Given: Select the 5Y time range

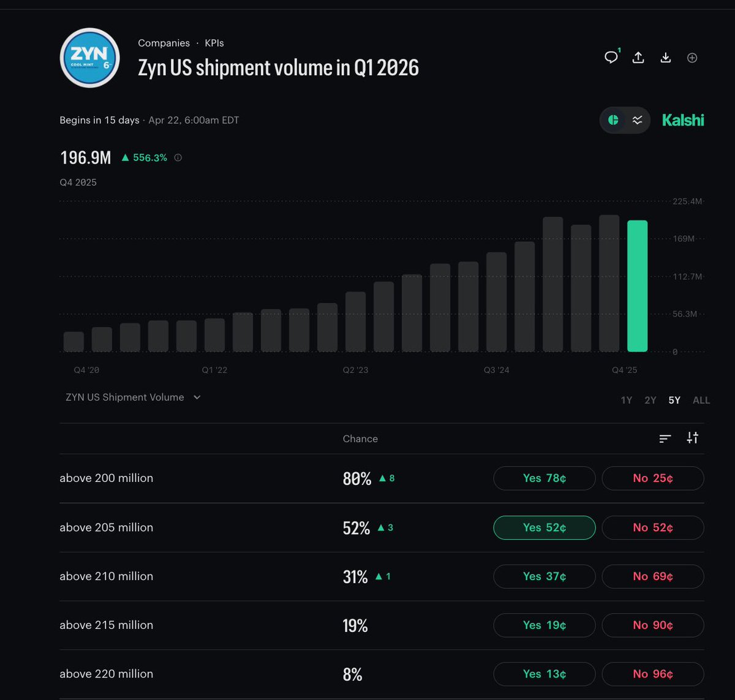Looking at the screenshot, I should [674, 400].
